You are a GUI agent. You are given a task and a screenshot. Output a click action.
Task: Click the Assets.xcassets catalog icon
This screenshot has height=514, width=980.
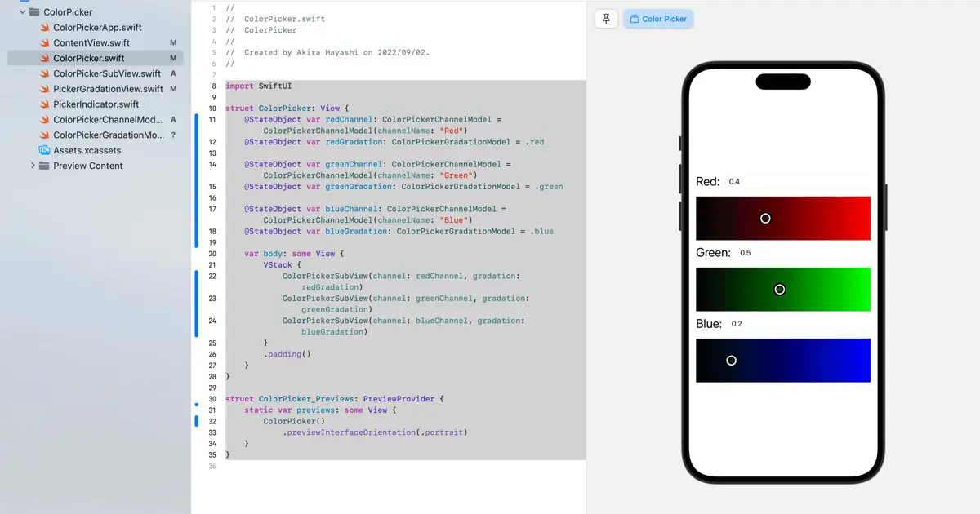point(45,150)
